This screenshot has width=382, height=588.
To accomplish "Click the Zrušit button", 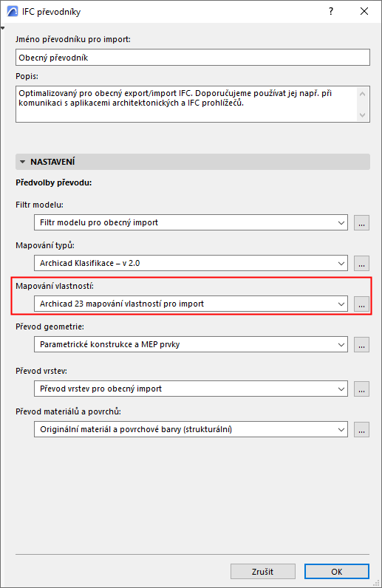I will [x=263, y=572].
